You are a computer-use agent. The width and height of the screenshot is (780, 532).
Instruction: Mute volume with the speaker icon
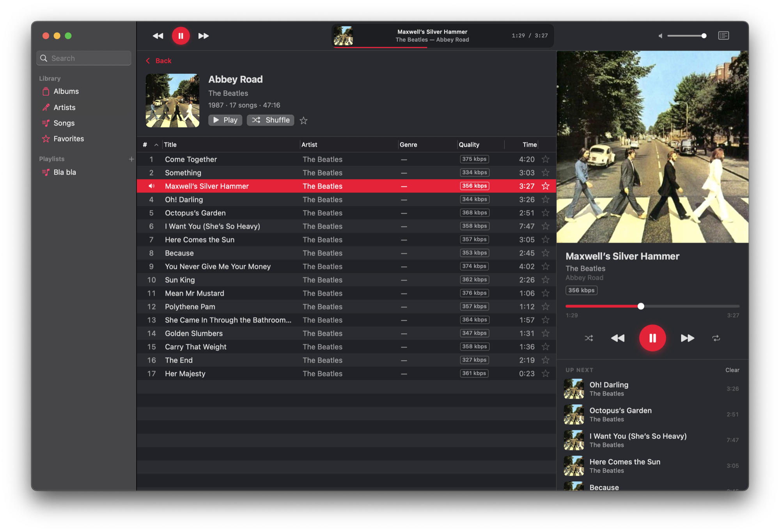click(x=660, y=36)
